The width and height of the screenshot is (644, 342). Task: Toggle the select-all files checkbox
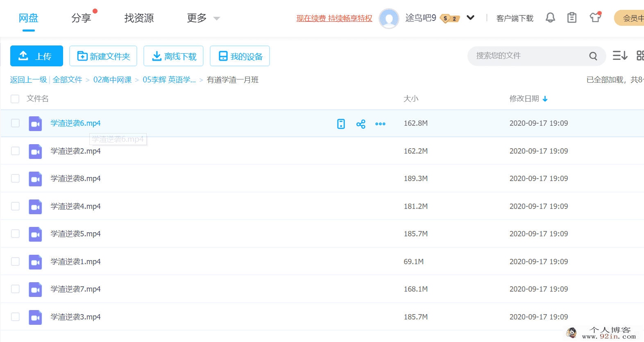(x=15, y=99)
